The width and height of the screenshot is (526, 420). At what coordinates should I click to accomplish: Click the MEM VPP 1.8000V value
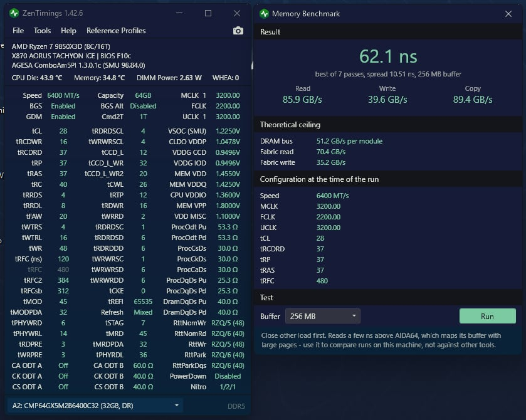(228, 206)
